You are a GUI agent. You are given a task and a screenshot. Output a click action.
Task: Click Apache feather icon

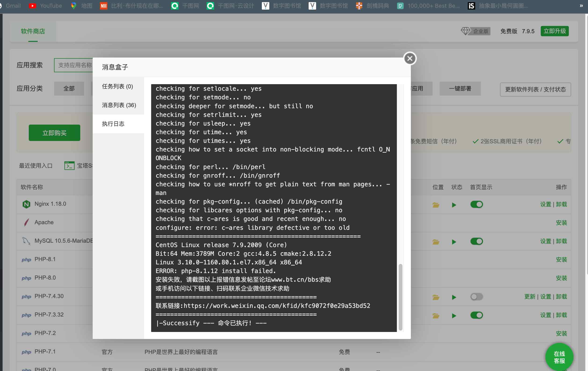(26, 223)
